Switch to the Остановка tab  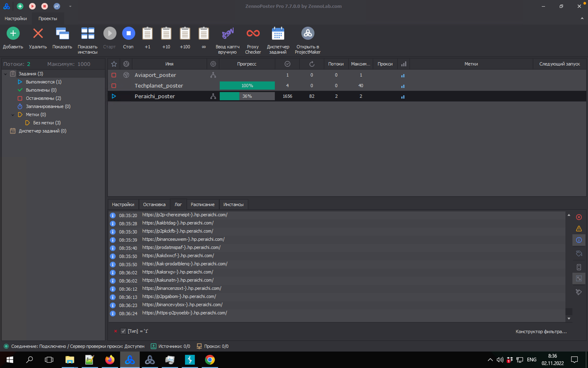tap(154, 204)
